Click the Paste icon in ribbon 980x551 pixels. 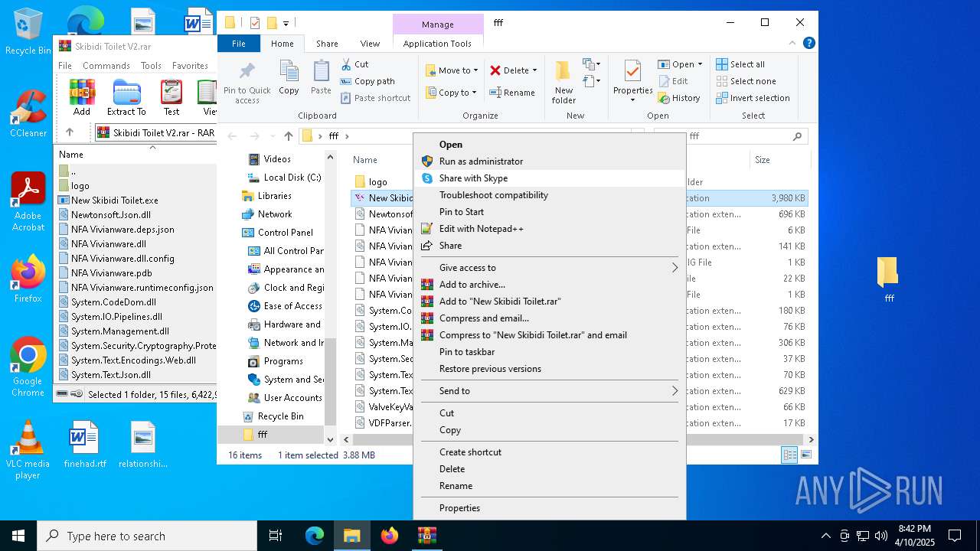tap(321, 78)
